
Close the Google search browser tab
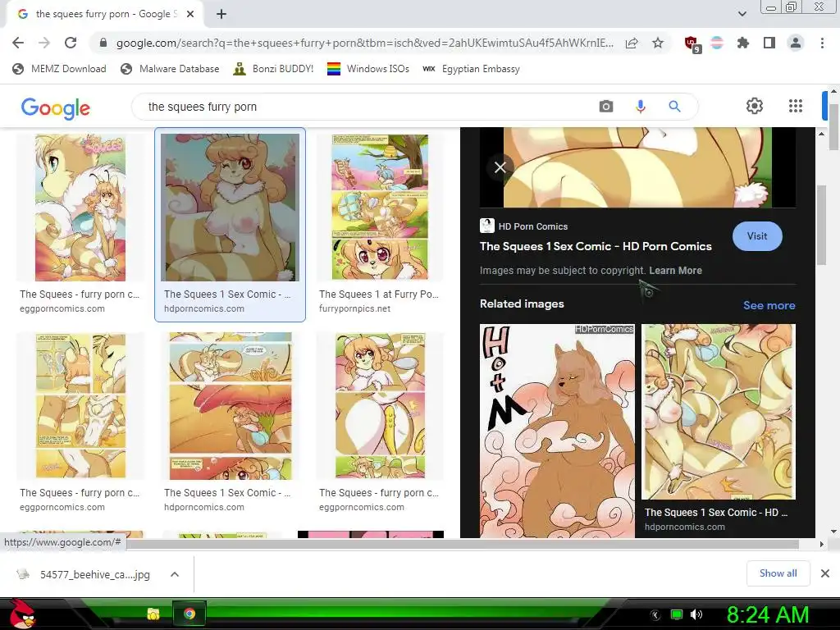point(190,15)
